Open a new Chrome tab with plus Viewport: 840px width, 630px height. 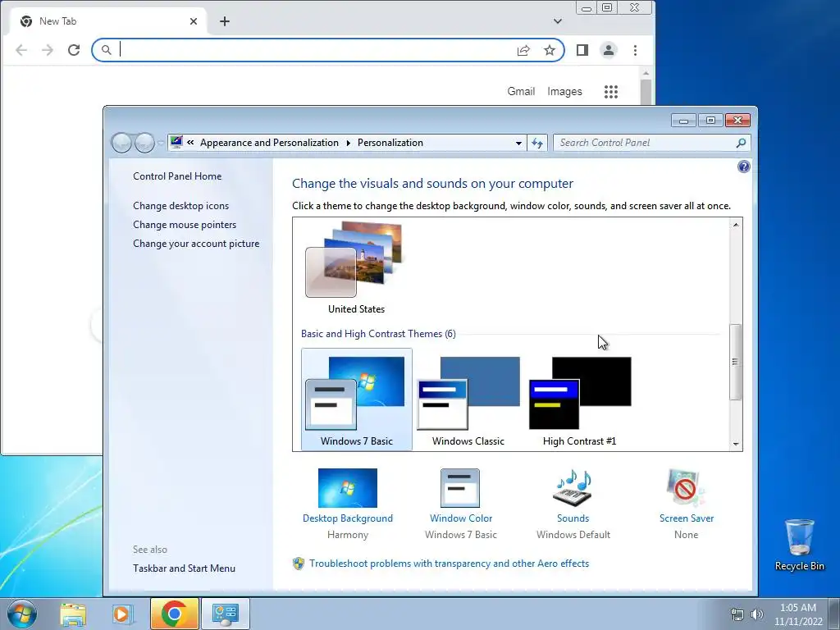225,21
